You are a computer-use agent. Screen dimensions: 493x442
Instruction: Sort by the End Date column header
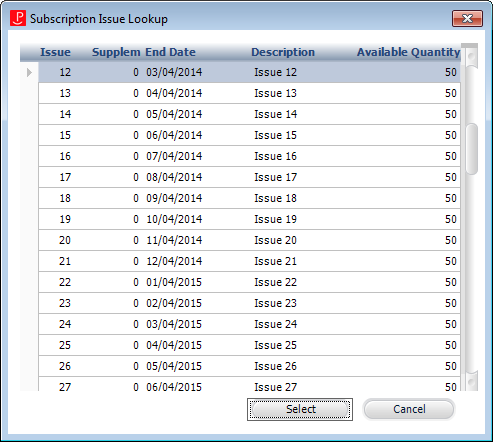tap(170, 52)
